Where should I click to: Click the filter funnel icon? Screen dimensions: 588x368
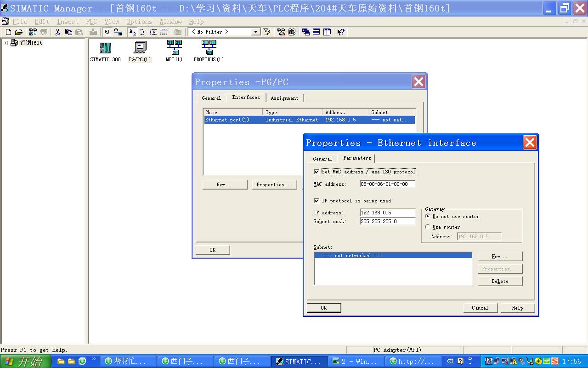267,32
